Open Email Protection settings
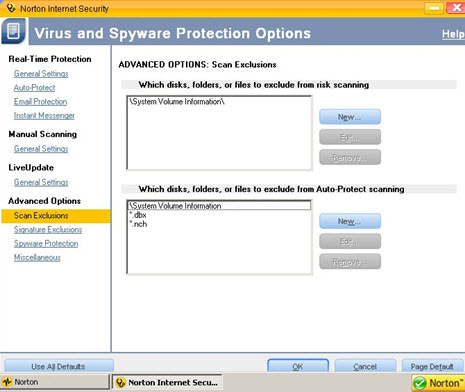Viewport: 465px width, 392px height. tap(40, 102)
